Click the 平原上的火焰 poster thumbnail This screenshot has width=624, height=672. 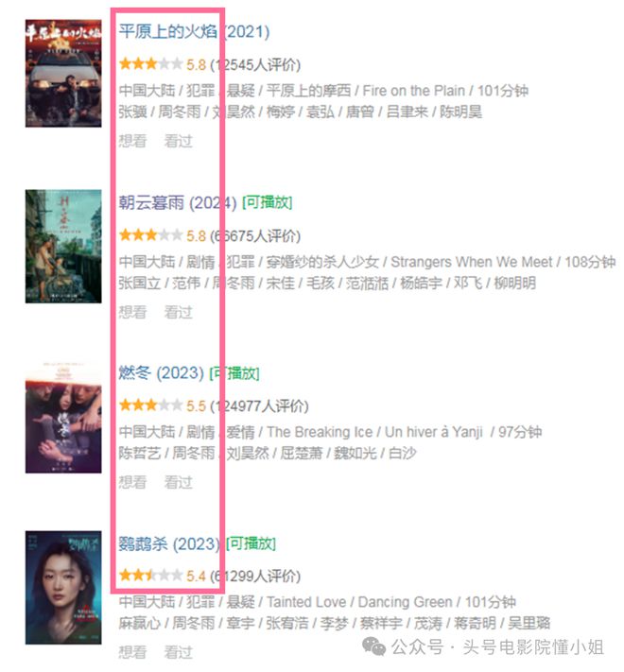63,74
